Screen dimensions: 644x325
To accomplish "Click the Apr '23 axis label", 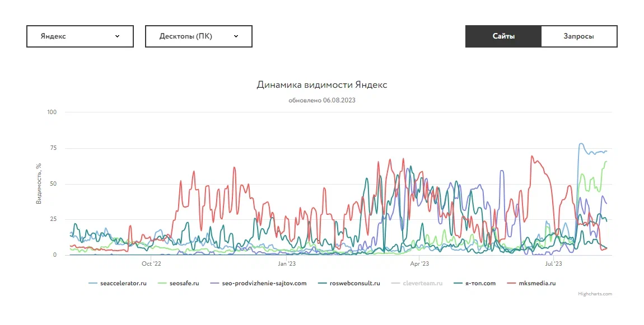I will [x=419, y=263].
